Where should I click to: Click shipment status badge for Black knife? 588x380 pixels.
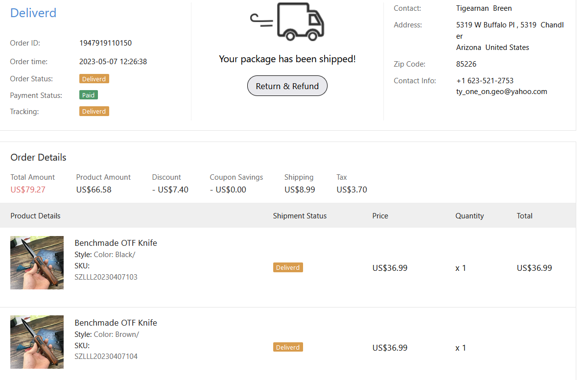[288, 267]
